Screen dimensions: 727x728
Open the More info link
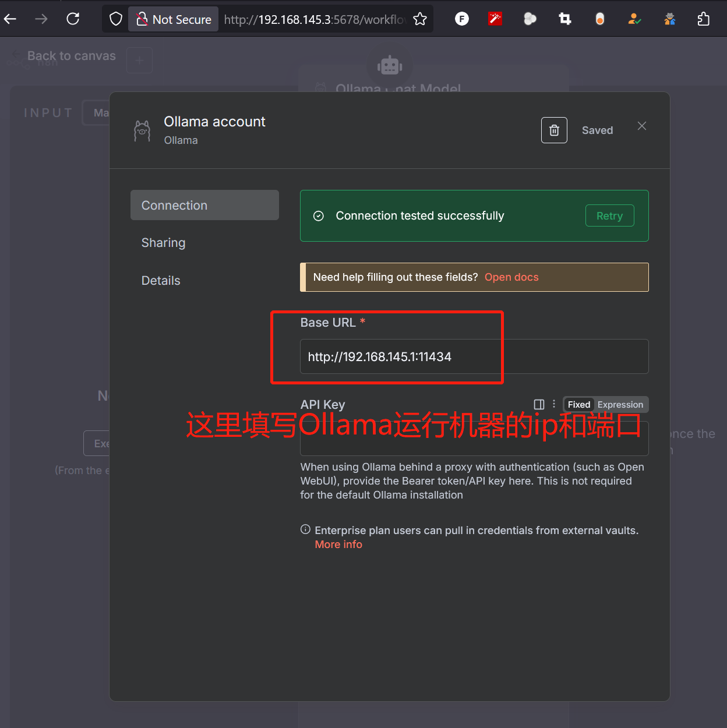[338, 544]
